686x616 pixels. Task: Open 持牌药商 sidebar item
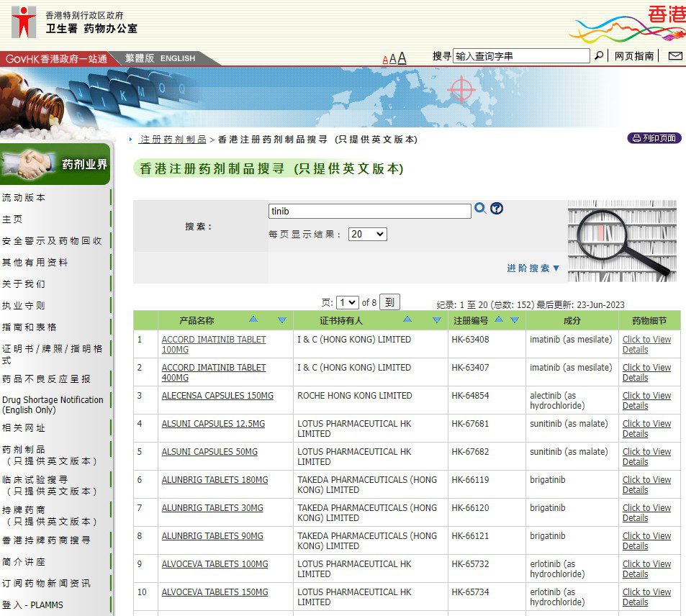coord(50,515)
